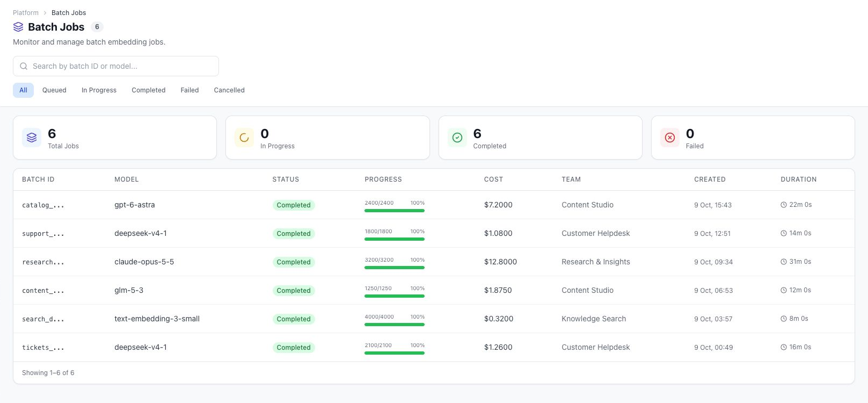The image size is (868, 403).
Task: Click Completed status badge for glm-5-3
Action: [294, 291]
